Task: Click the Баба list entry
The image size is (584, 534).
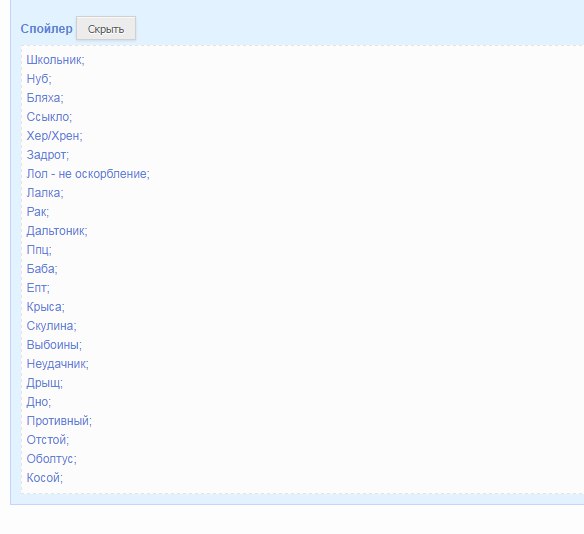Action: (42, 268)
